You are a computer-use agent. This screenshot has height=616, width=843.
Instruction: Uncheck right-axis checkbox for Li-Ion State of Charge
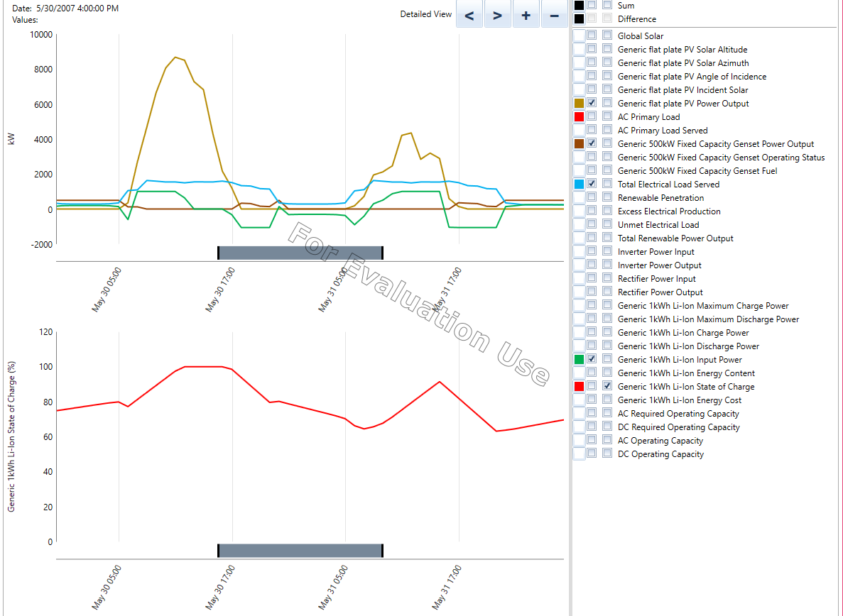[607, 386]
